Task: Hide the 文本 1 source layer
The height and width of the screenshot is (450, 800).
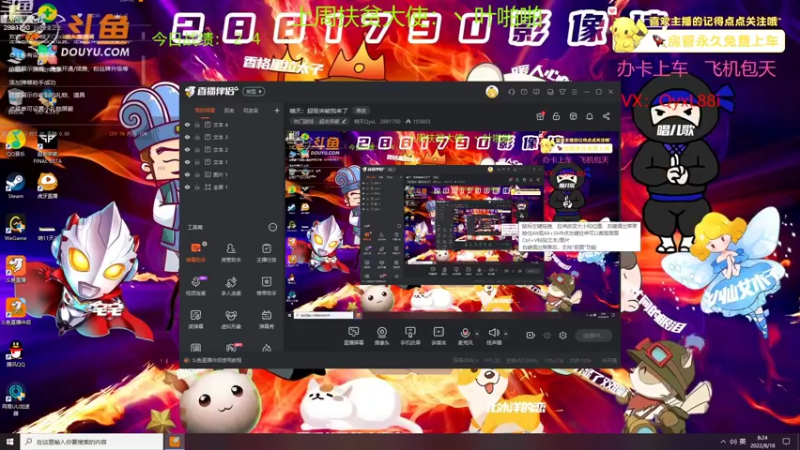Action: pos(187,162)
